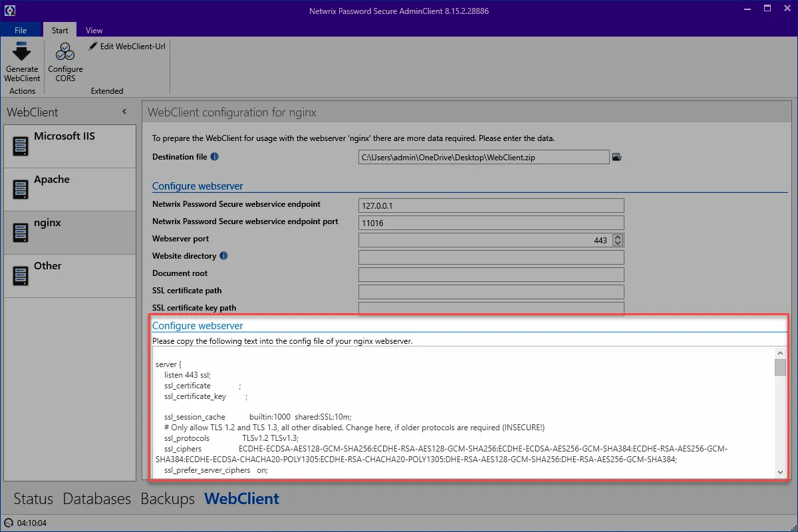This screenshot has width=798, height=532.
Task: Open the Configure CORS tool
Action: point(65,63)
